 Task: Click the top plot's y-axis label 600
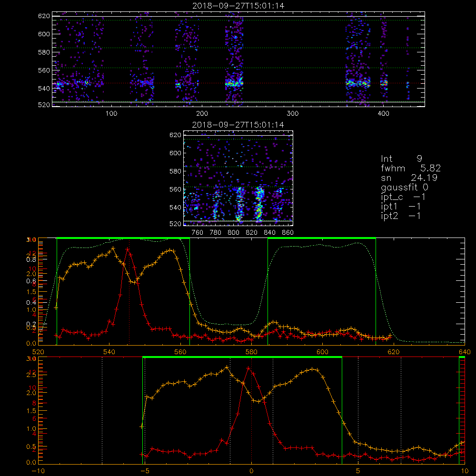(44, 34)
